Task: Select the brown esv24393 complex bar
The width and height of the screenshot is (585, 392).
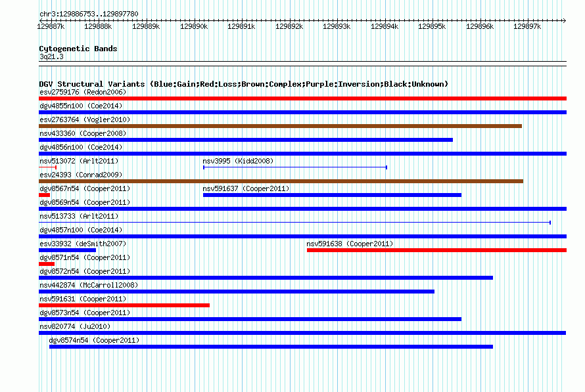Action: coord(281,181)
